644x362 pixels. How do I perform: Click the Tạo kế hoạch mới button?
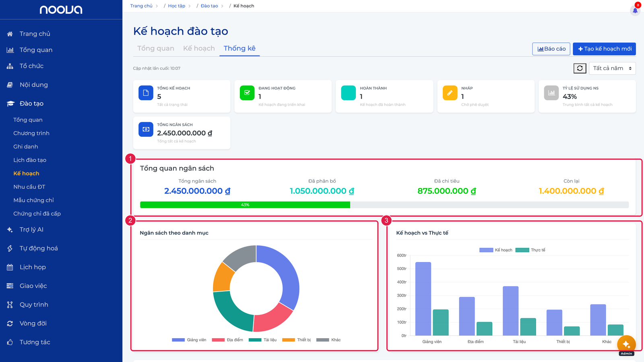point(605,49)
